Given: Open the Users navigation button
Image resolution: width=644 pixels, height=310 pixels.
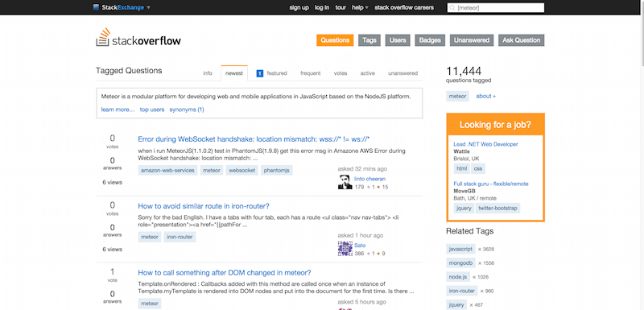Looking at the screenshot, I should coord(398,40).
